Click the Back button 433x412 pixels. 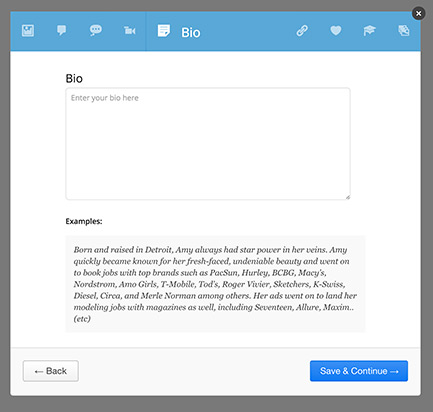pyautogui.click(x=51, y=371)
